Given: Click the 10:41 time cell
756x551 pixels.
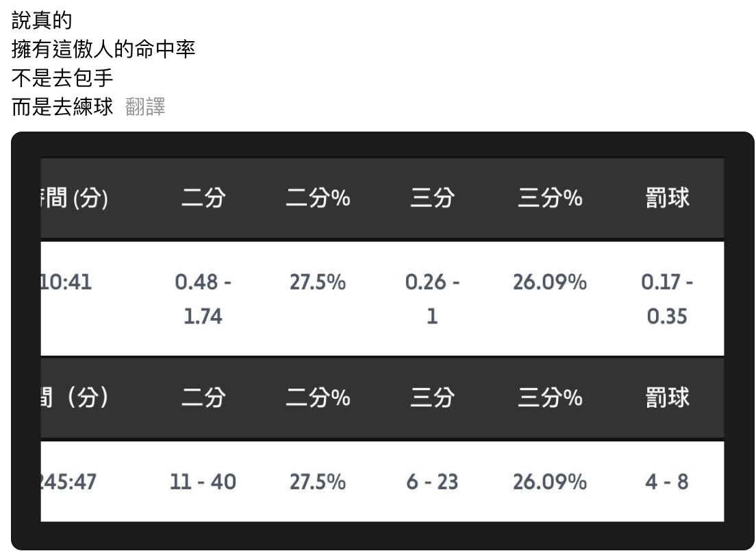Looking at the screenshot, I should (x=67, y=282).
